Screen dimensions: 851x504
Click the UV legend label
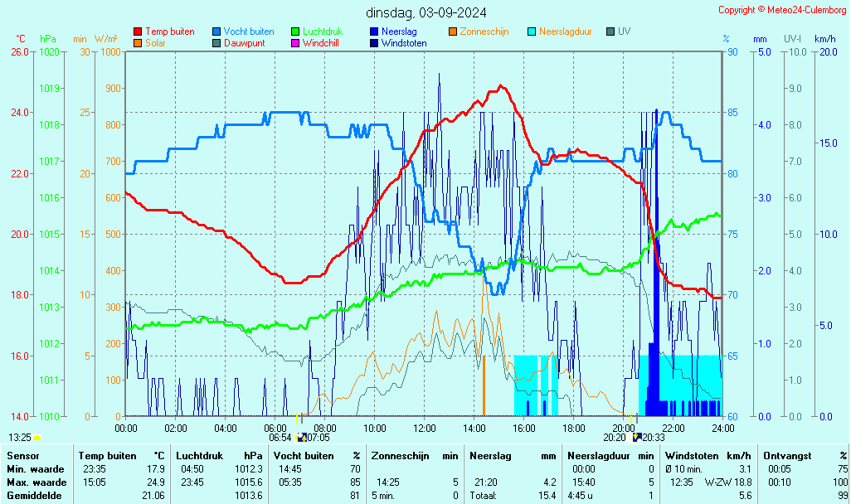click(x=624, y=31)
